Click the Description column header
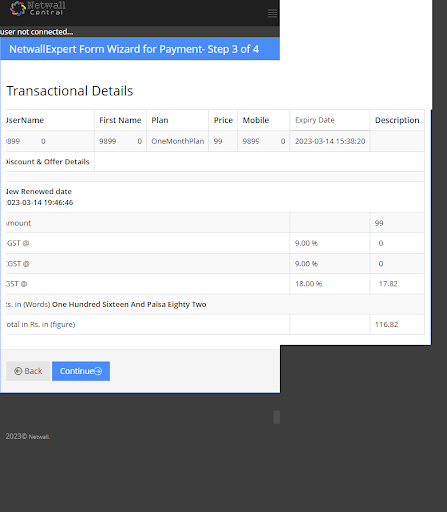 tap(397, 120)
